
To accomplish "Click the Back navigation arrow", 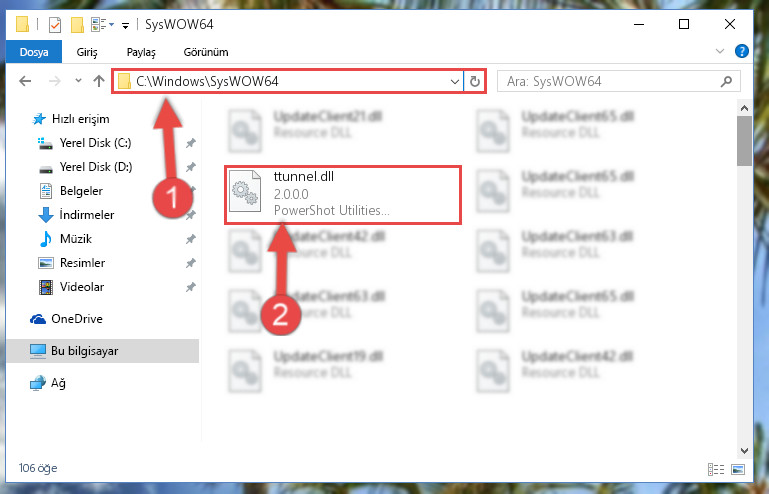I will pyautogui.click(x=25, y=81).
